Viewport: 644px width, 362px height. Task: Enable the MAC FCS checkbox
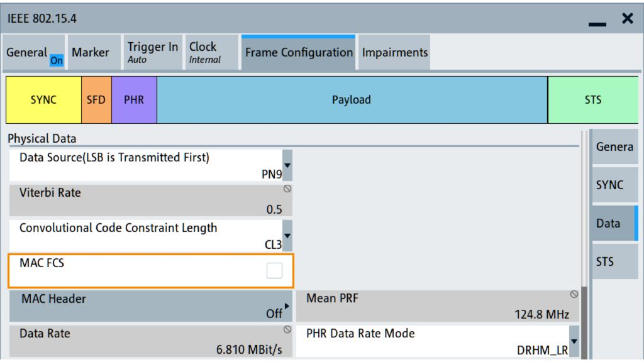point(274,270)
